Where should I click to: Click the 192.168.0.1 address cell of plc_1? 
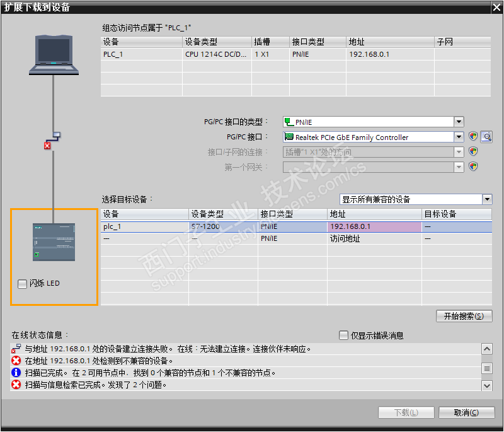(374, 227)
